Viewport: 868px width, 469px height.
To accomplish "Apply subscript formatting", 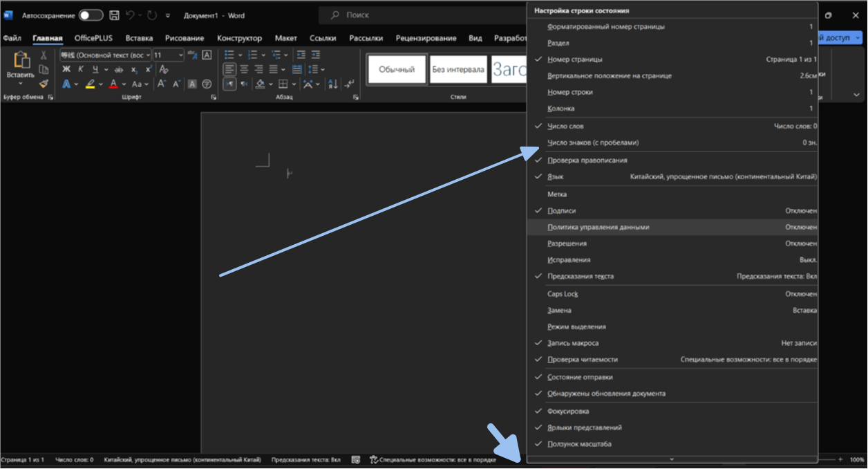I will [x=135, y=69].
